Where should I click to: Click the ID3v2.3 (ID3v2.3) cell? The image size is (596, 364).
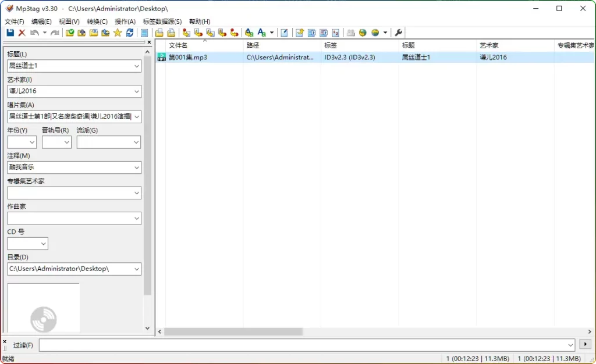(x=350, y=58)
